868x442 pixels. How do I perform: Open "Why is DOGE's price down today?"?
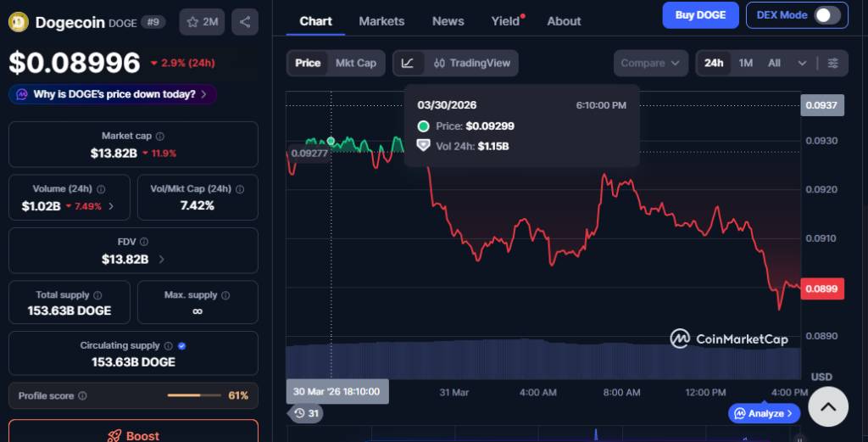114,94
